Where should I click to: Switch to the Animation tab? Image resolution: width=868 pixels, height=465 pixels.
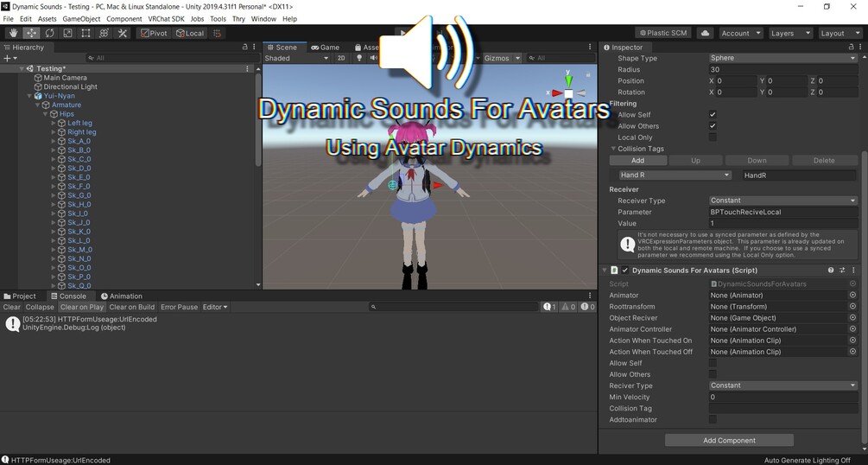[x=121, y=296]
